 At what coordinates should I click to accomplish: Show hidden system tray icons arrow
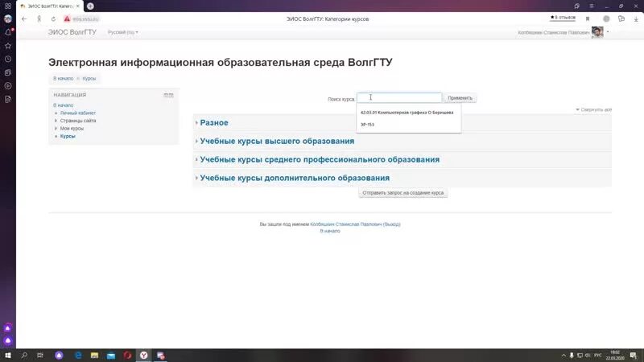click(563, 356)
